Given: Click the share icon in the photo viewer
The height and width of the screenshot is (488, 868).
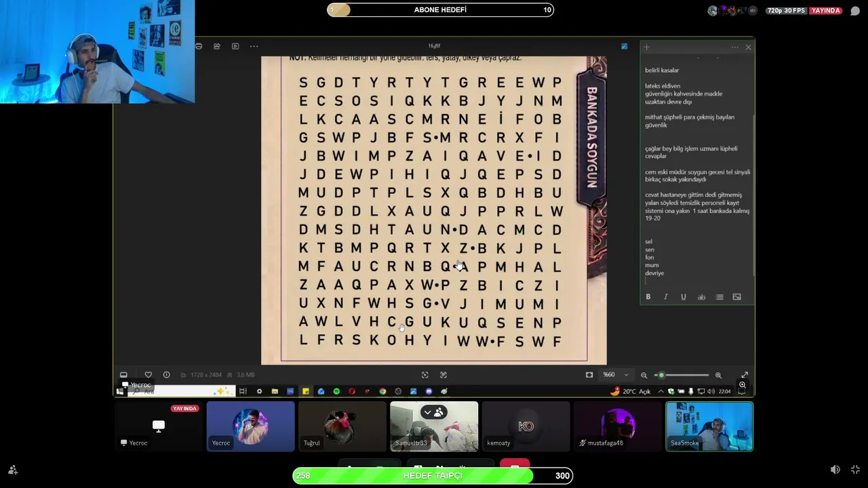Looking at the screenshot, I should (217, 46).
